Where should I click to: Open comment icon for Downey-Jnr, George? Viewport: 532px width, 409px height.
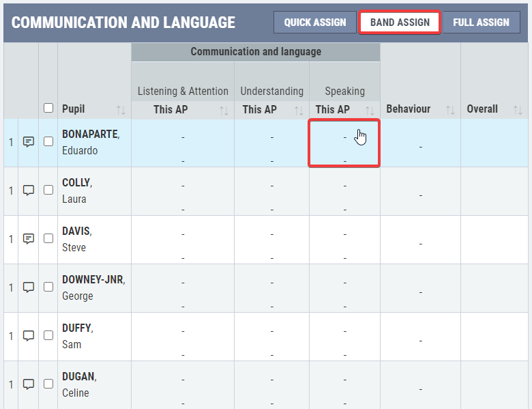(x=29, y=287)
